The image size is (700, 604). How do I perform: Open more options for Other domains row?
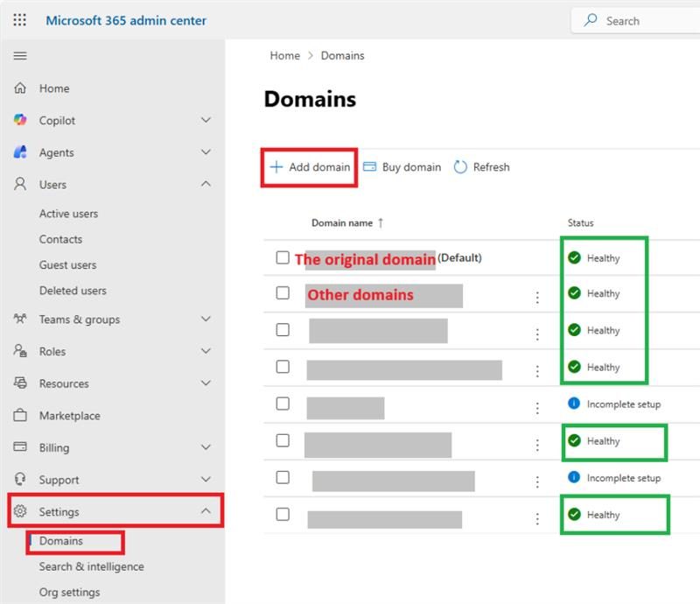tap(537, 297)
